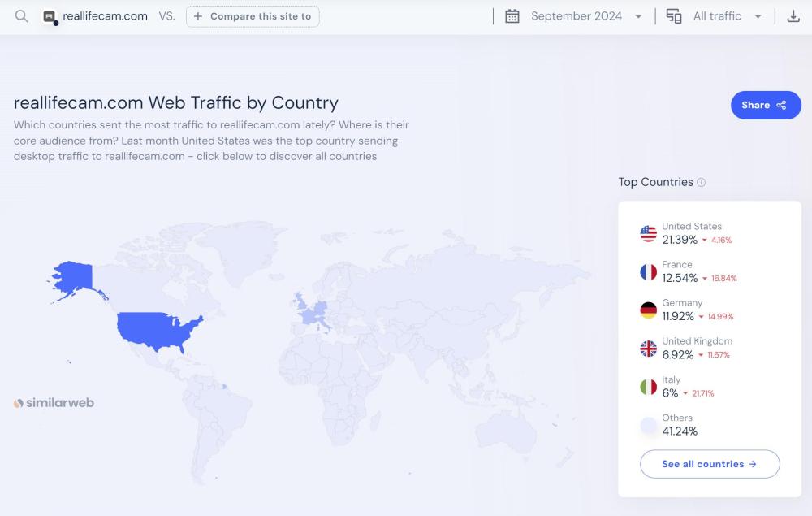Click the similarweb logo watermark
This screenshot has width=812, height=516.
click(x=54, y=403)
